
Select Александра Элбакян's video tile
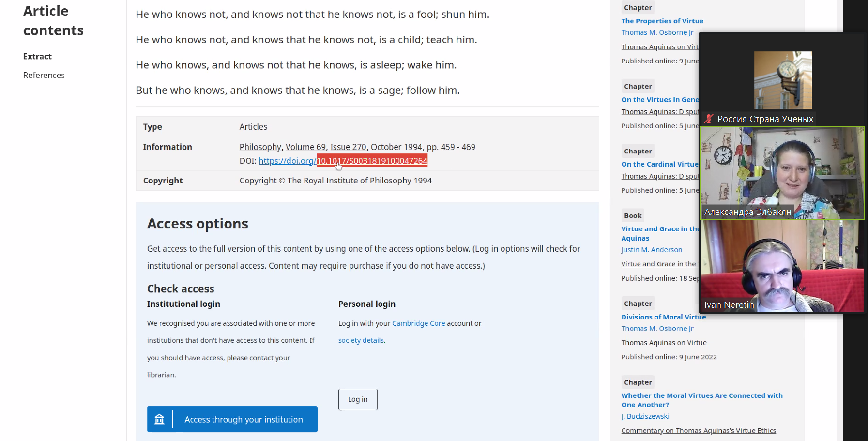[782, 173]
